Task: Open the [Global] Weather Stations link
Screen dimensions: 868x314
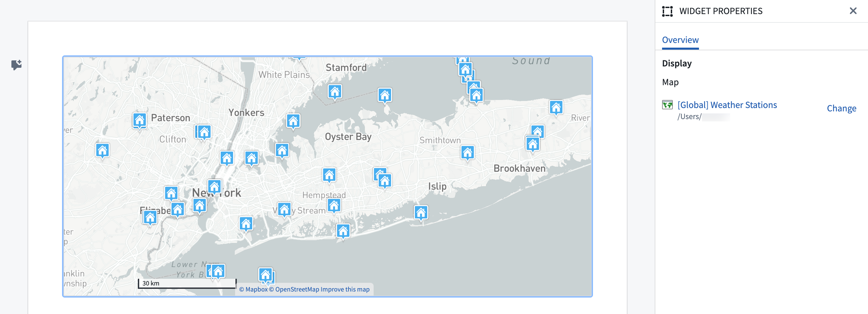Action: 727,105
